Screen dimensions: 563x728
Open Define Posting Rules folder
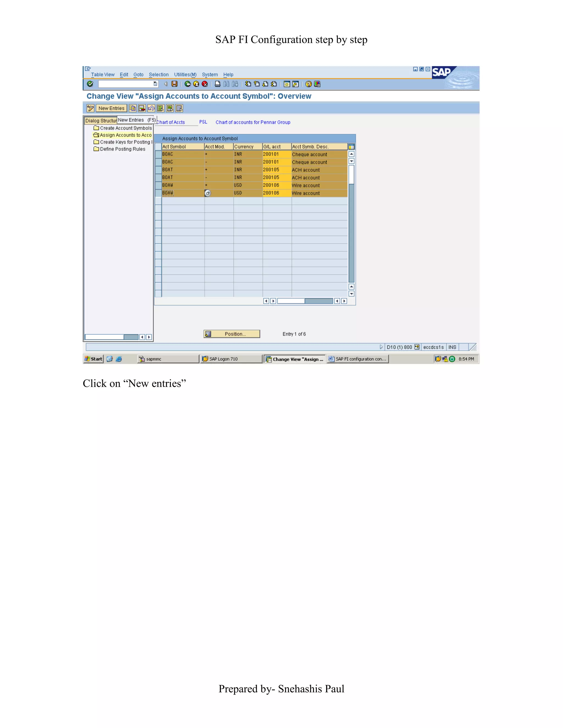pyautogui.click(x=119, y=149)
